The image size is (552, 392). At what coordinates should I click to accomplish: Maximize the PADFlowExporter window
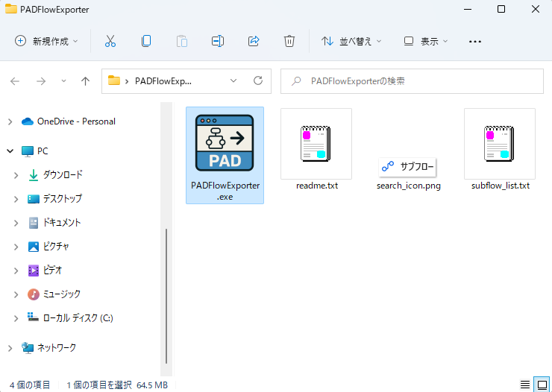click(501, 9)
